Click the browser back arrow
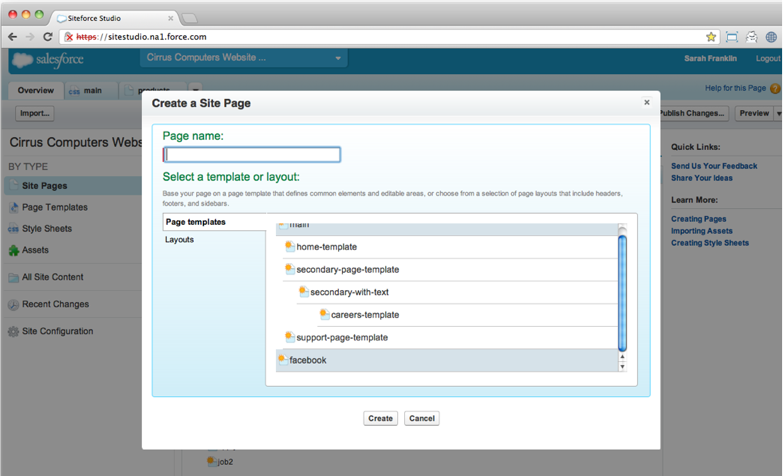Viewport: 783px width, 476px height. (x=12, y=37)
